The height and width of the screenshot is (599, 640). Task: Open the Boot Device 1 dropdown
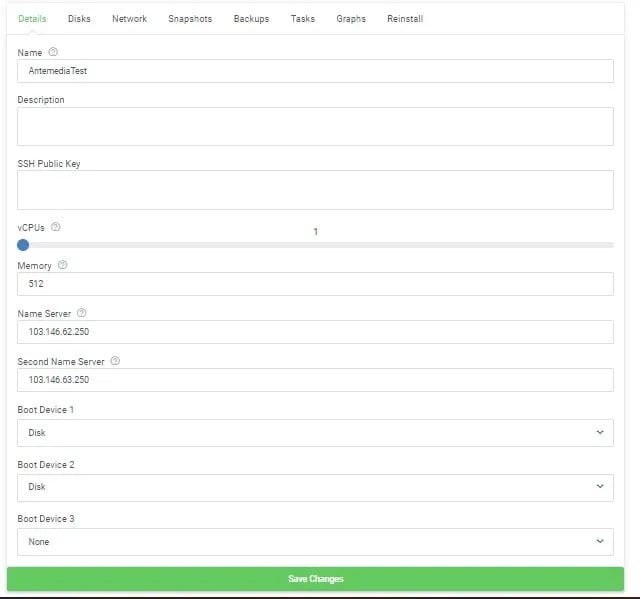pyautogui.click(x=315, y=433)
